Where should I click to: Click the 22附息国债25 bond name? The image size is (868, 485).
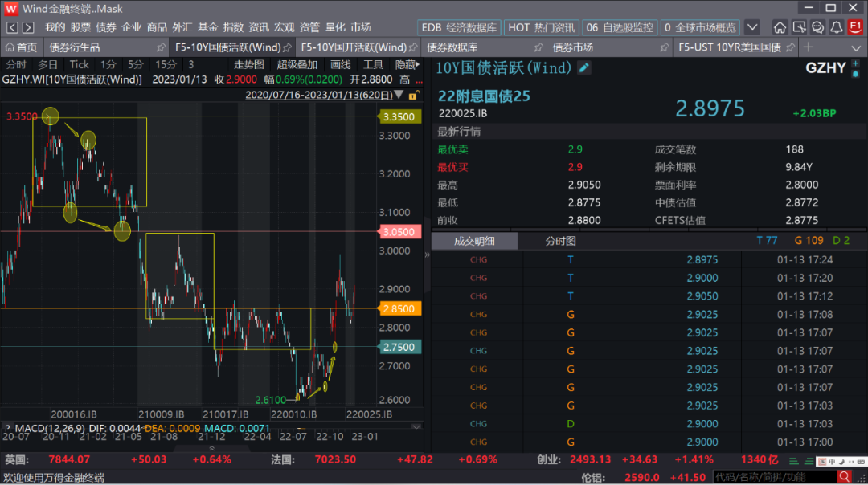pos(484,96)
